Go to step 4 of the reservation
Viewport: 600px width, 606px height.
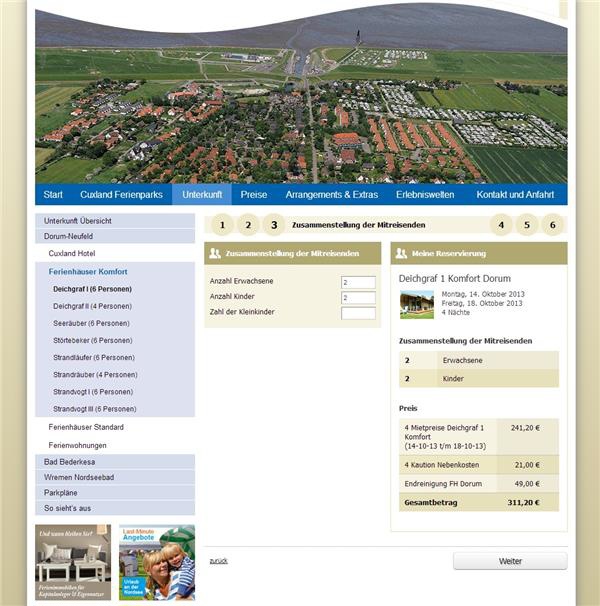502,225
